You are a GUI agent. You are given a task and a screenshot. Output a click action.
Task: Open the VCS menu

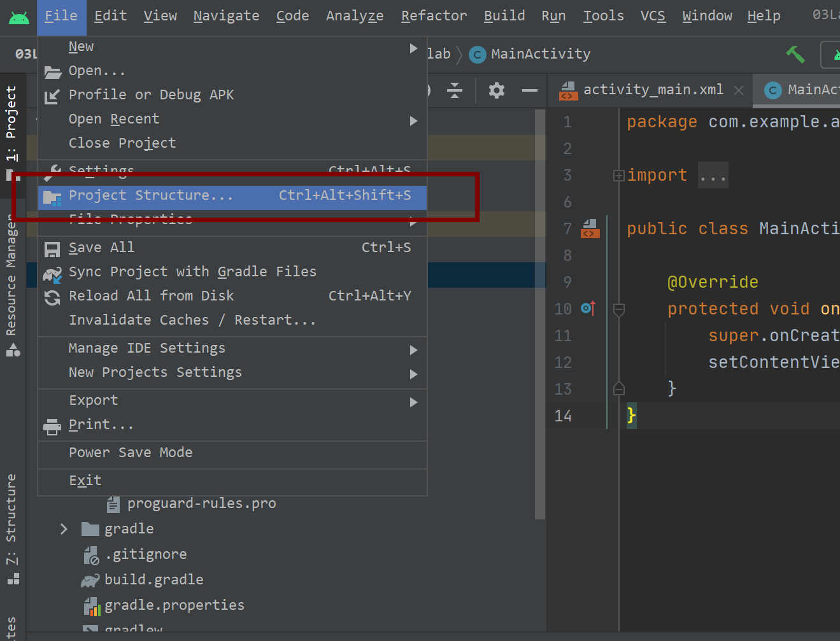(653, 16)
